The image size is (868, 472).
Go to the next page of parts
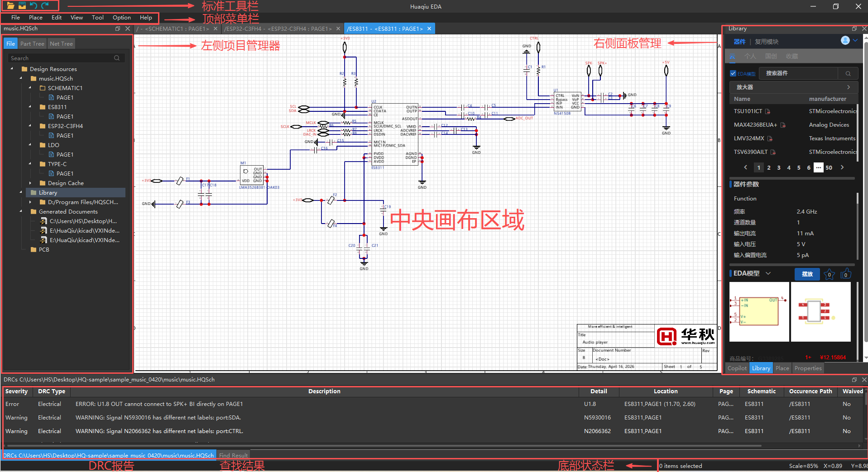[x=842, y=167]
